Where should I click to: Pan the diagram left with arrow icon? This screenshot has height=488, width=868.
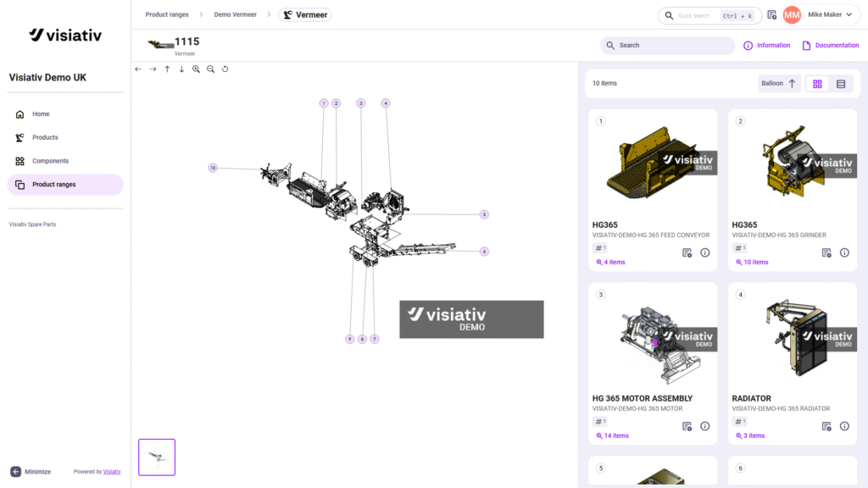click(138, 69)
